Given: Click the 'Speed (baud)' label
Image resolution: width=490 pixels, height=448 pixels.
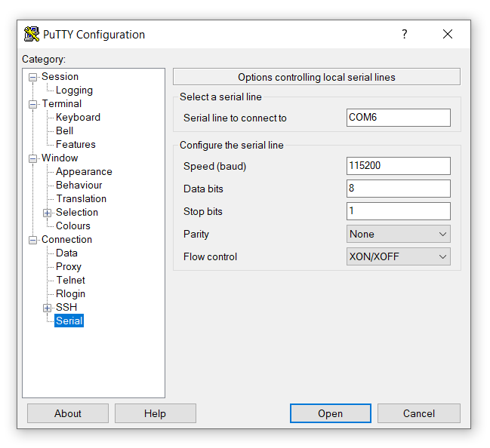Looking at the screenshot, I should coord(214,166).
